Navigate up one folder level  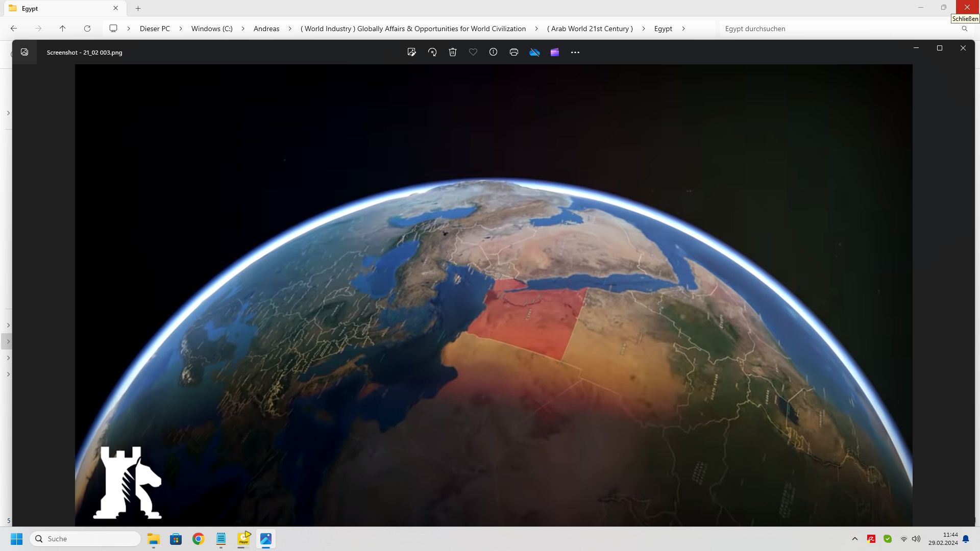pyautogui.click(x=63, y=29)
